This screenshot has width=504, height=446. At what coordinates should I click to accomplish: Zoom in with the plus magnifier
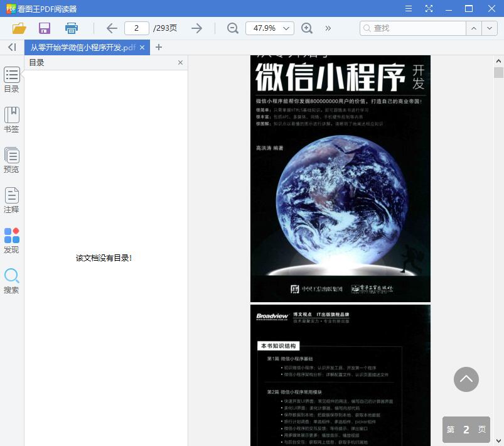(307, 28)
